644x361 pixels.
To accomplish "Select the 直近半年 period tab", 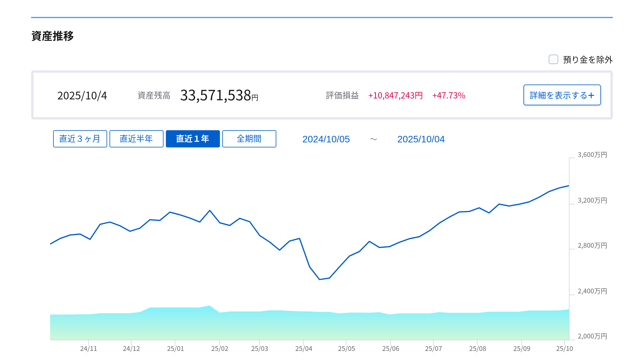I will click(x=136, y=139).
